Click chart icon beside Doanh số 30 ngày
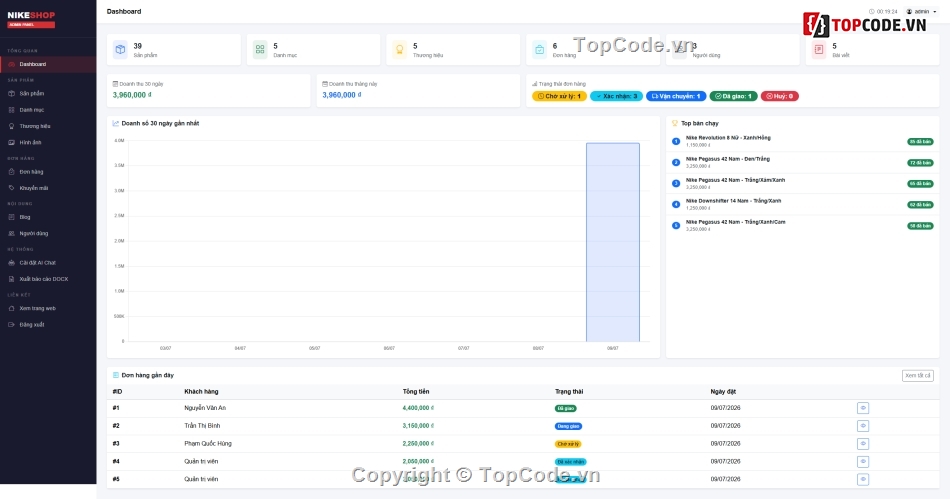 pyautogui.click(x=116, y=124)
